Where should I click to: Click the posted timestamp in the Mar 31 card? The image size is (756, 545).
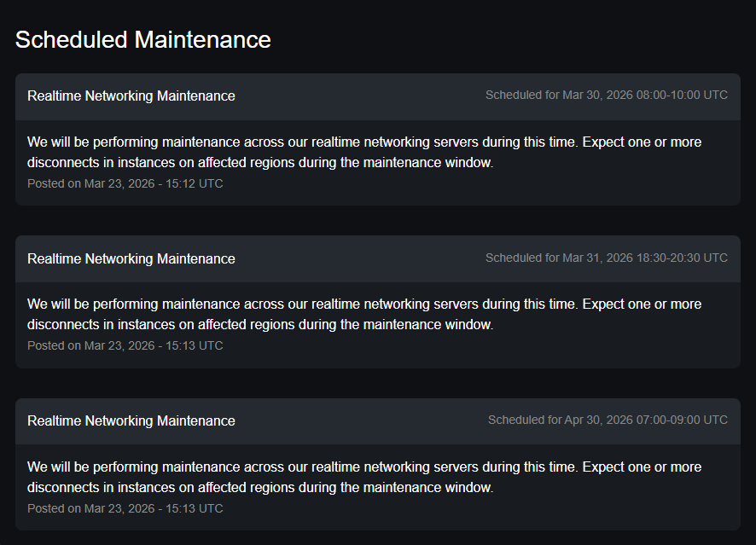pos(125,345)
